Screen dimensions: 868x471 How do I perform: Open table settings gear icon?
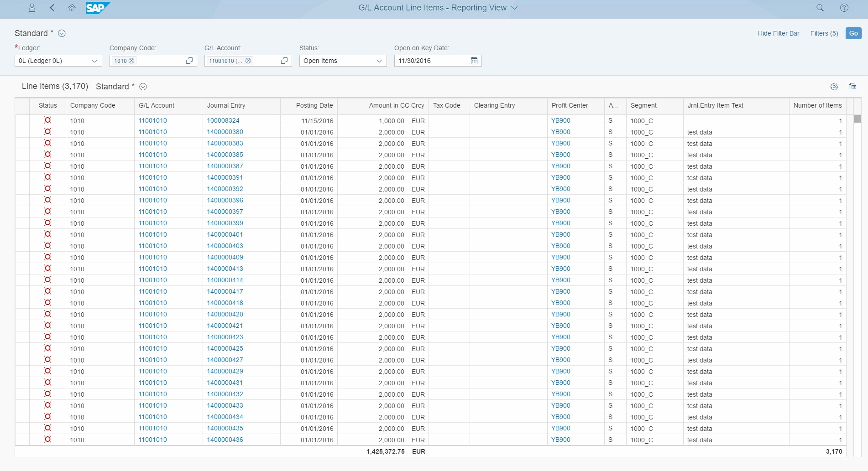tap(834, 87)
